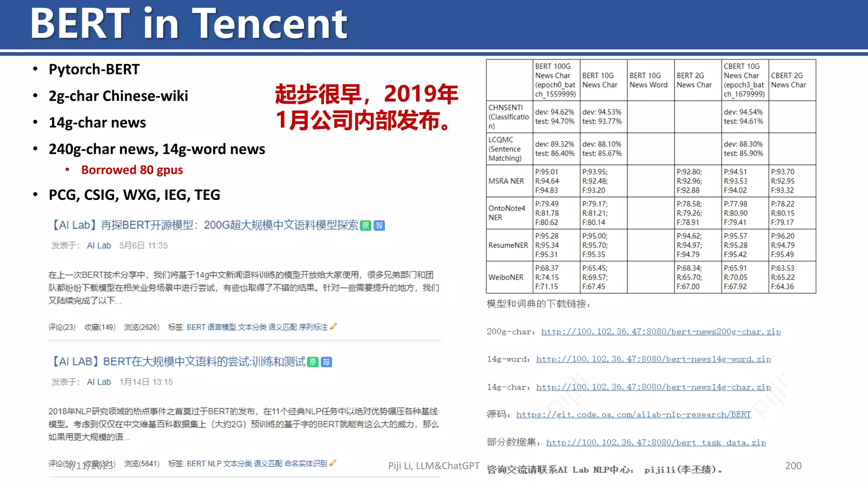Click the '14g-char news' bullet
This screenshot has width=868, height=488.
tap(97, 122)
